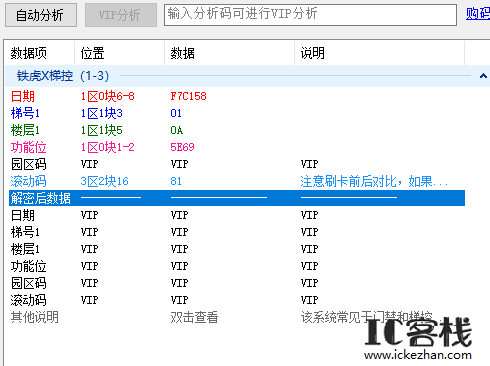Click the date data F7C158
Viewport: 490px width, 366px height.
[x=188, y=96]
